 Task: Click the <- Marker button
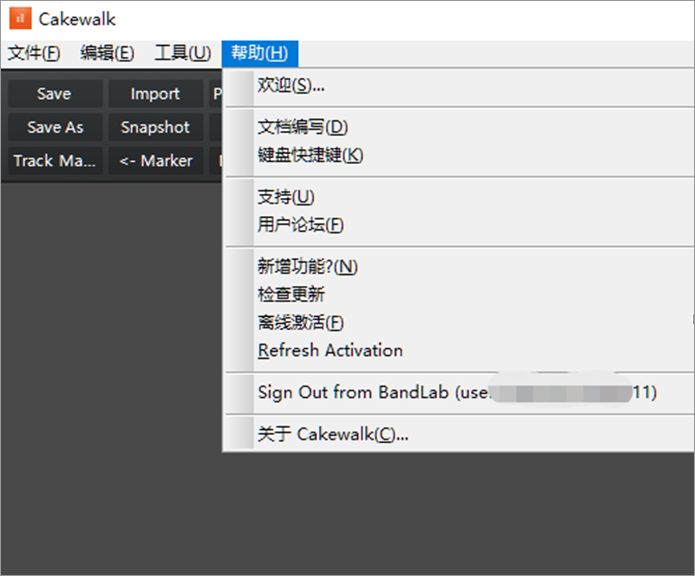coord(156,160)
